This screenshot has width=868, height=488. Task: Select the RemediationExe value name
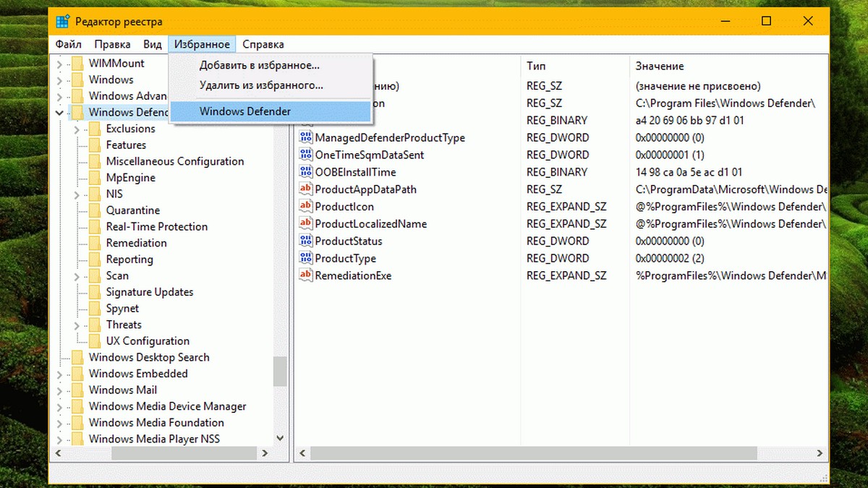353,275
